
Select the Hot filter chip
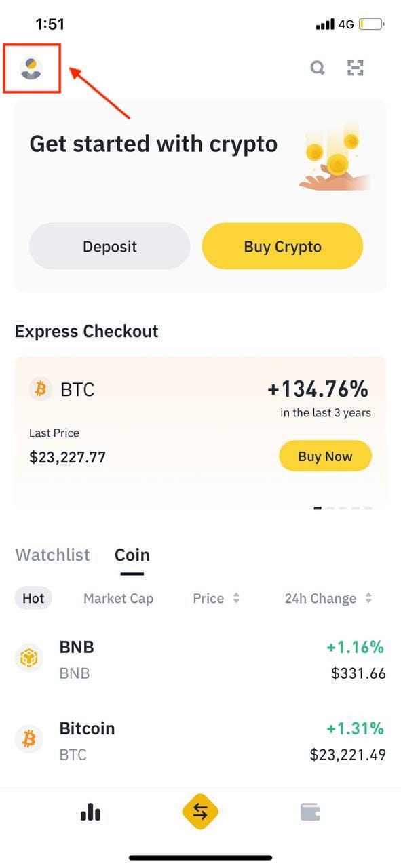[33, 598]
